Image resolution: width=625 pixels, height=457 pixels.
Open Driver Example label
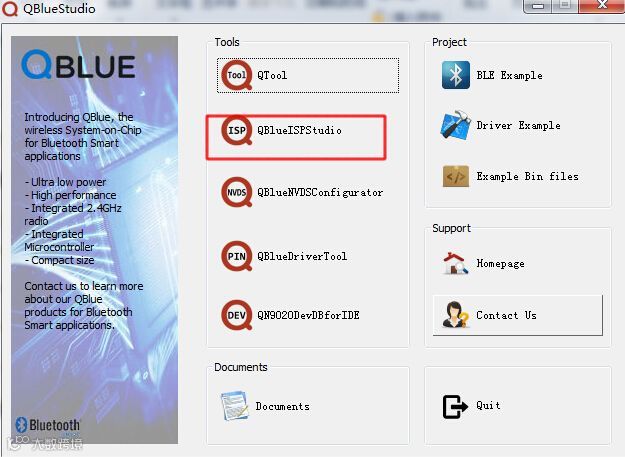(x=519, y=126)
